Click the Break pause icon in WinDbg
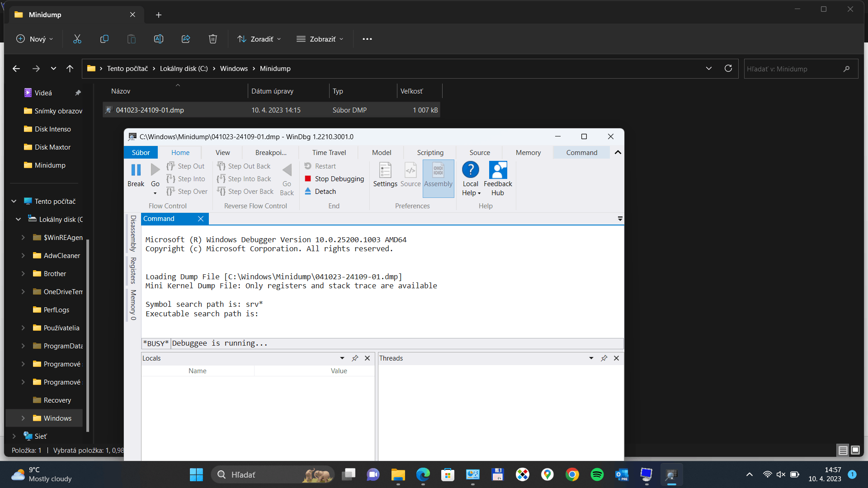This screenshot has height=488, width=868. click(x=136, y=170)
